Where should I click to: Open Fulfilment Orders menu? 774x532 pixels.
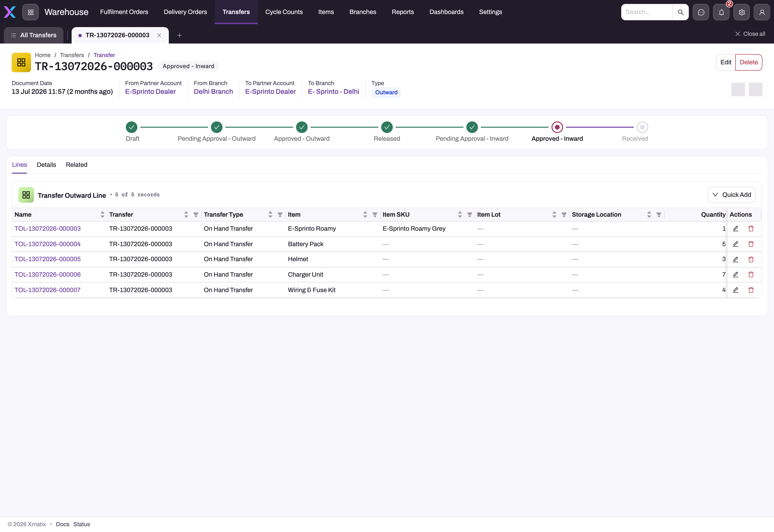tap(124, 12)
